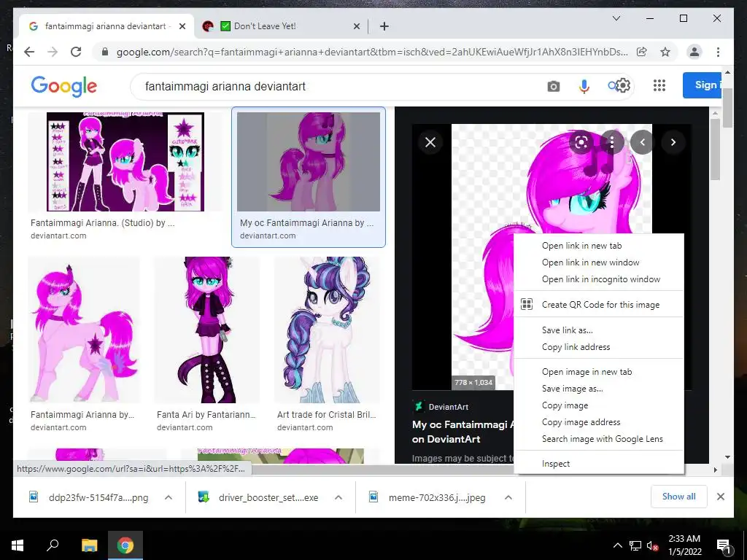
Task: Select Open image in new tab
Action: 599,372
